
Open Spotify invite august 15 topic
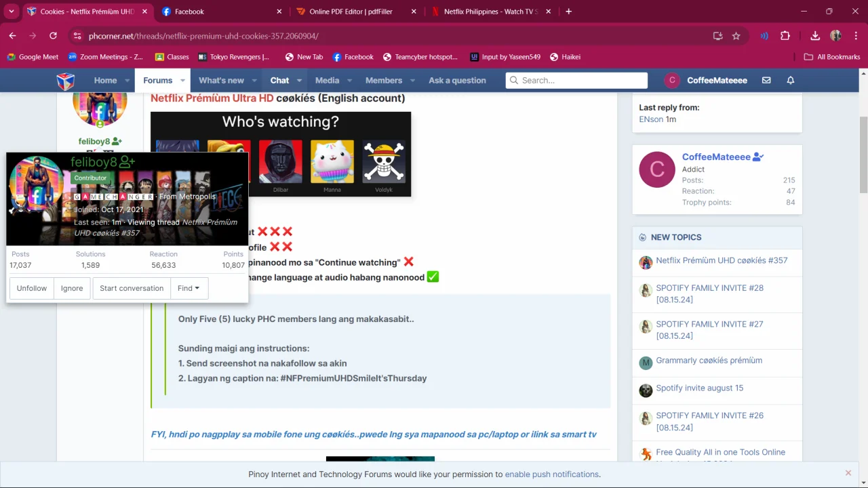pos(699,388)
